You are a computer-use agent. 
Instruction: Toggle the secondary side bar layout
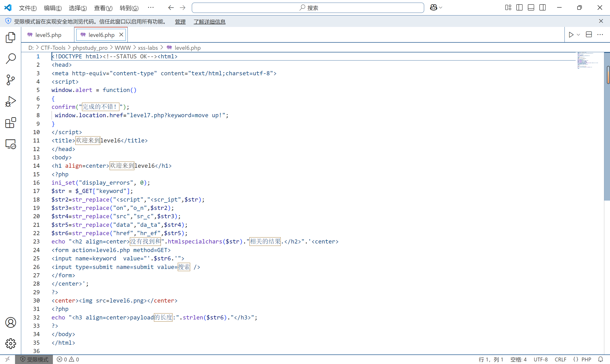coord(542,8)
